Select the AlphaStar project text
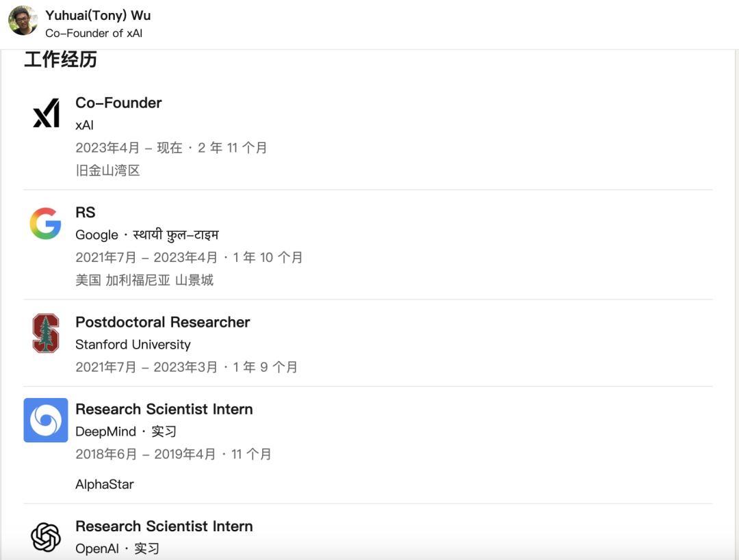This screenshot has width=739, height=560. click(105, 484)
